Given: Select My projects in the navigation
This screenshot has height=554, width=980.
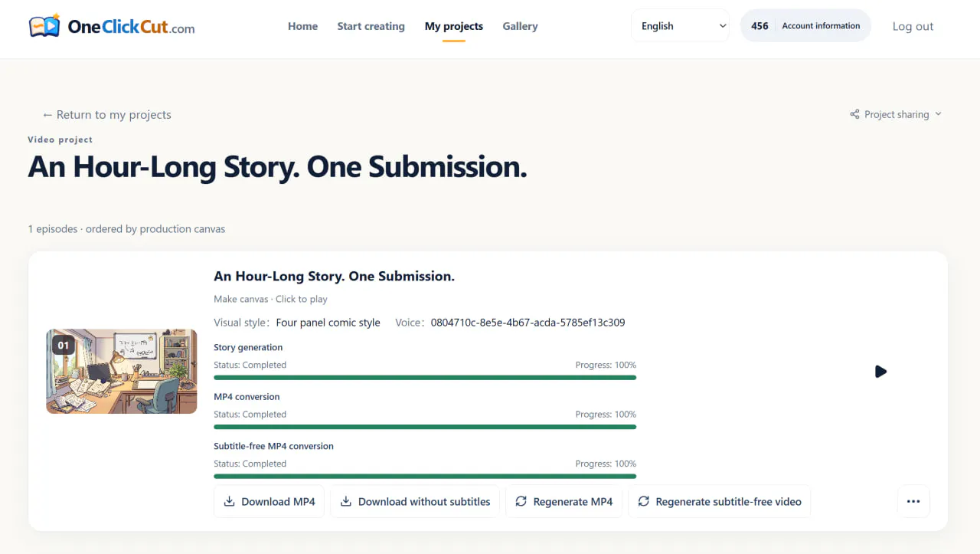Looking at the screenshot, I should click(453, 26).
